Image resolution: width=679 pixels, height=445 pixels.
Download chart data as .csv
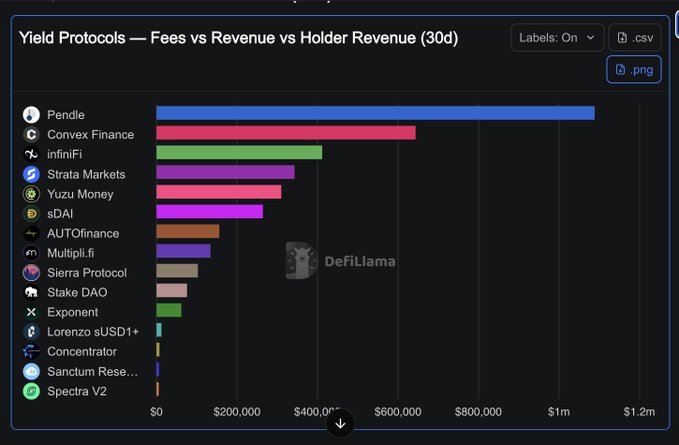[x=635, y=38]
